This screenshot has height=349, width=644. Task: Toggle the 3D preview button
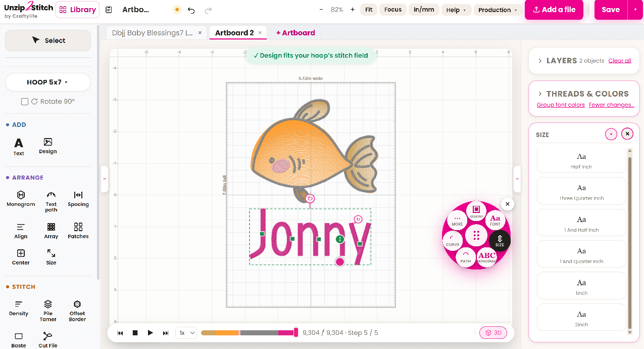[x=493, y=333]
